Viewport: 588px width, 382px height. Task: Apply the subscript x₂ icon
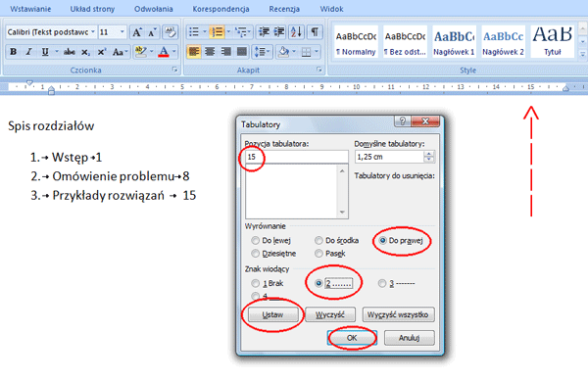pyautogui.click(x=85, y=52)
